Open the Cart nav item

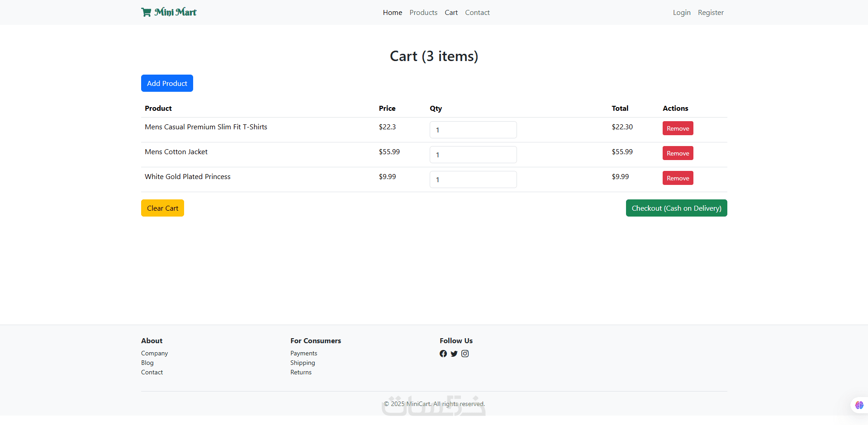click(x=451, y=13)
